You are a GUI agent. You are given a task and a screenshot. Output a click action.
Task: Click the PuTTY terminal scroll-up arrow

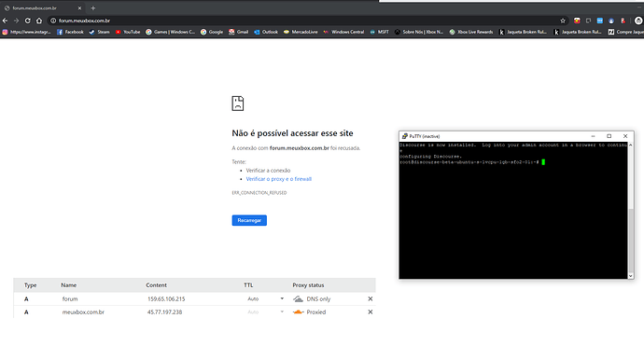(630, 145)
